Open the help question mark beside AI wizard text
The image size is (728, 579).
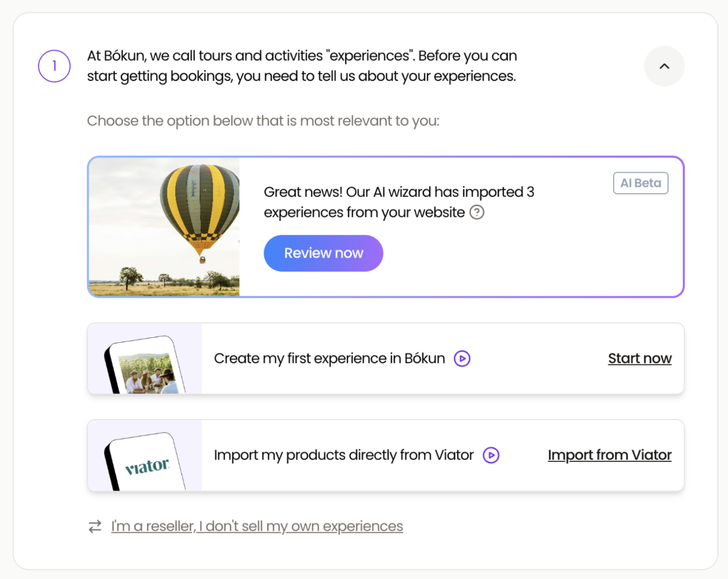(x=477, y=213)
